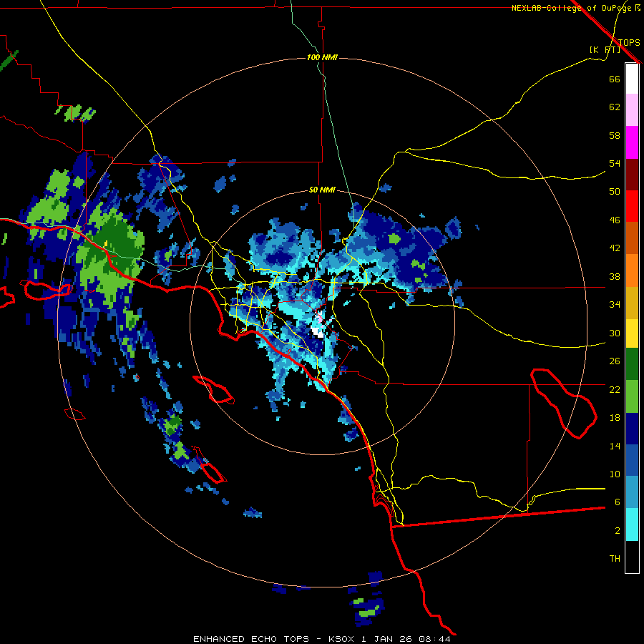Click the 'NEXLAB-College of DuPage' header text

[x=572, y=8]
